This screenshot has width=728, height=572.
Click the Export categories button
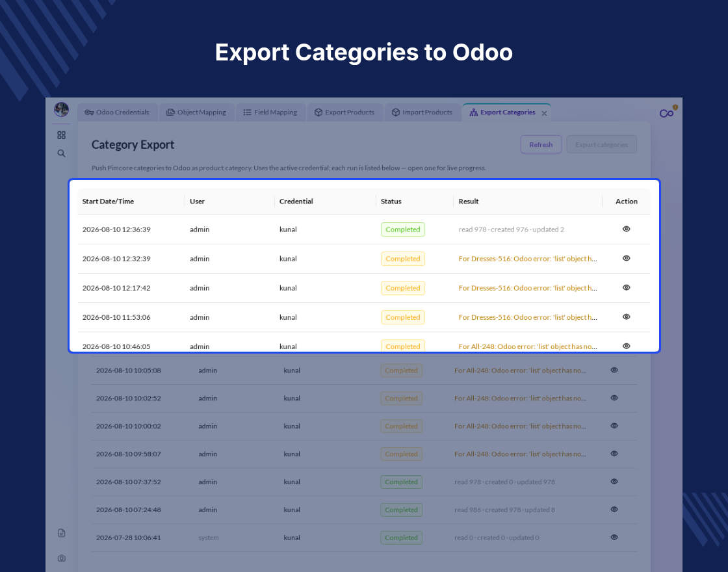[601, 144]
